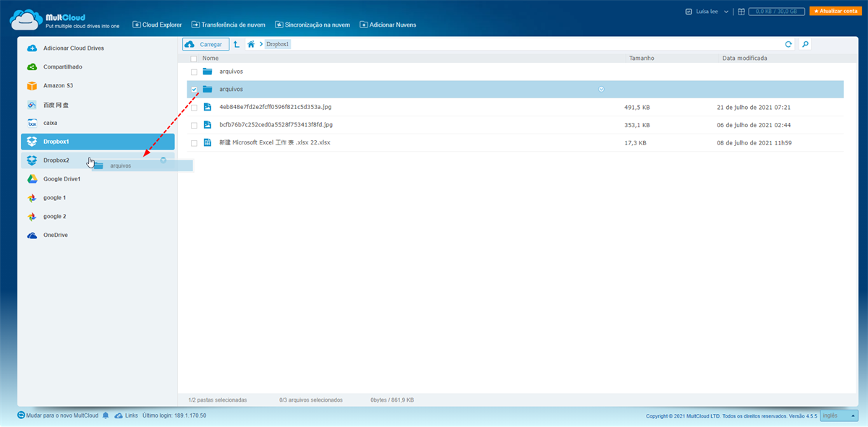
Task: Check the box for 4eb848e7fd2e2fcff0596f821c5d353a.jpg
Action: click(194, 107)
